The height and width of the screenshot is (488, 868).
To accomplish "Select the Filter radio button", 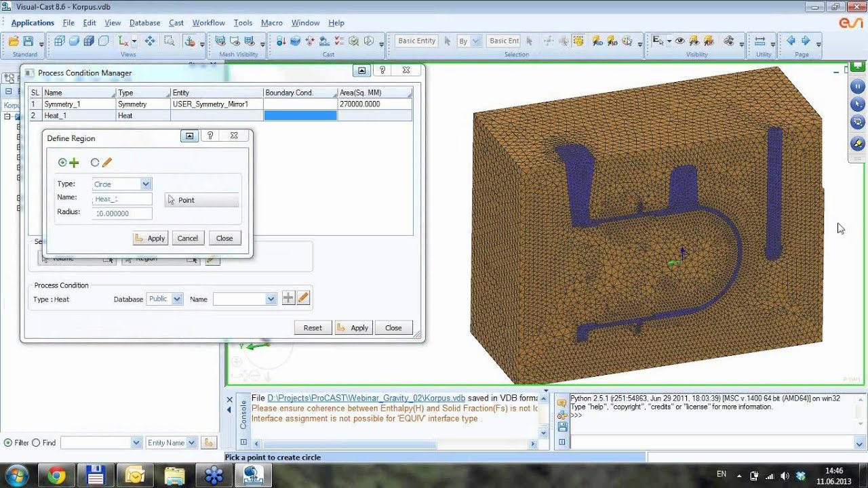I will [8, 443].
